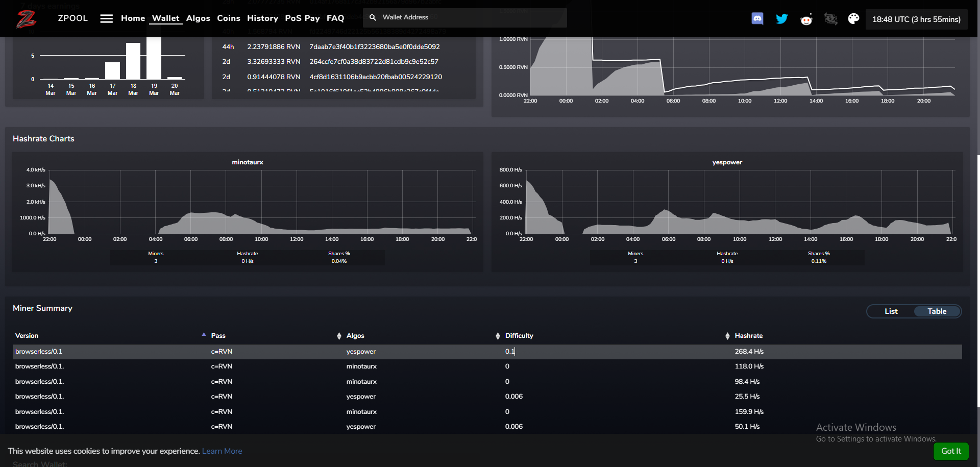Viewport: 980px width, 467px height.
Task: Click the magnifier search icon
Action: [373, 17]
